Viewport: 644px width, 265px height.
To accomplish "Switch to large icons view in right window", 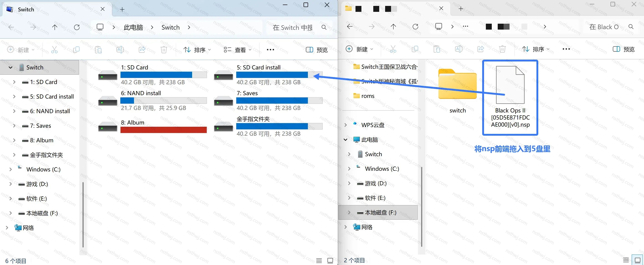I will (x=637, y=260).
